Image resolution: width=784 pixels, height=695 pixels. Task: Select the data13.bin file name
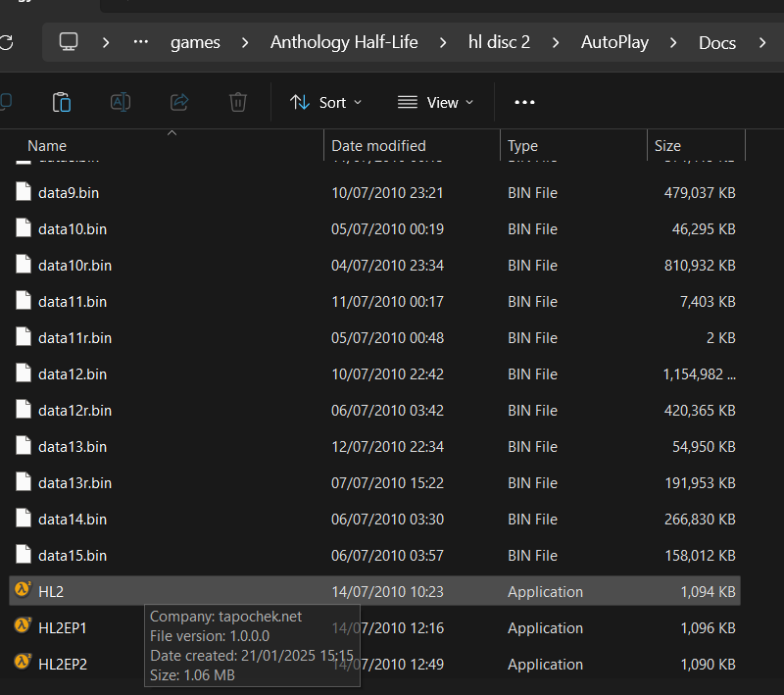tap(73, 446)
